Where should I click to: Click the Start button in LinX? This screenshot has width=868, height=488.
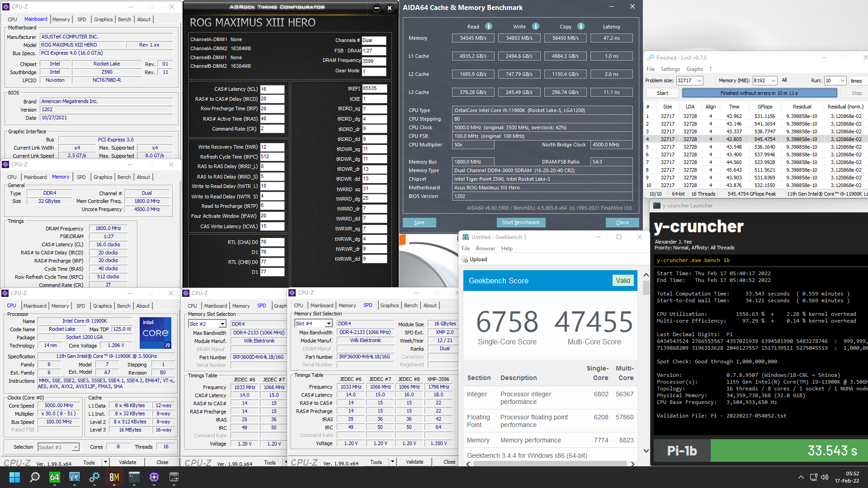click(662, 93)
